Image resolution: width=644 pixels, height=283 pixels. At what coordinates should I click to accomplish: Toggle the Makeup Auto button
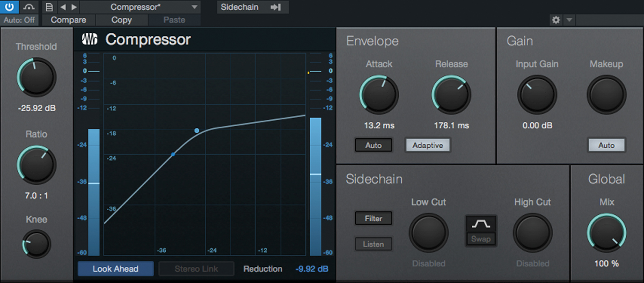click(x=606, y=145)
